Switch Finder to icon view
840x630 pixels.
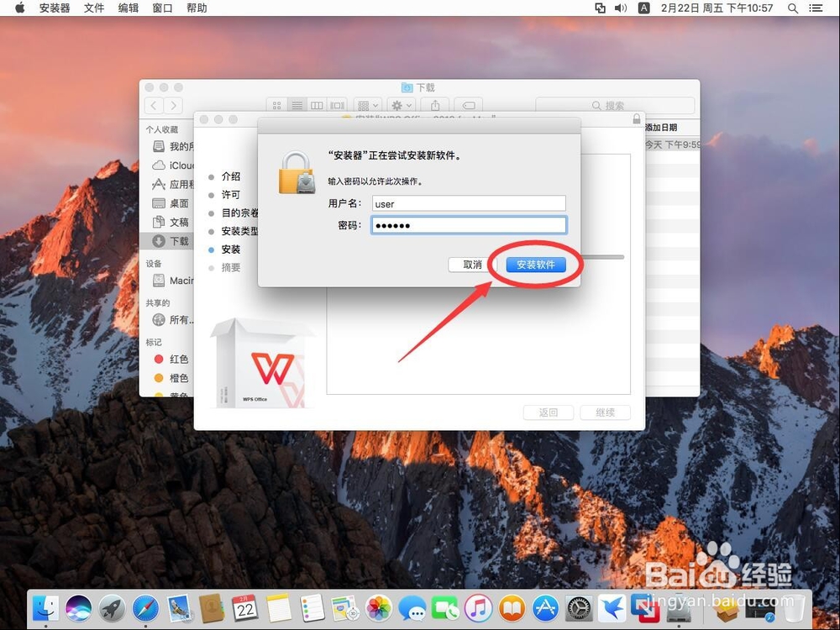tap(276, 106)
